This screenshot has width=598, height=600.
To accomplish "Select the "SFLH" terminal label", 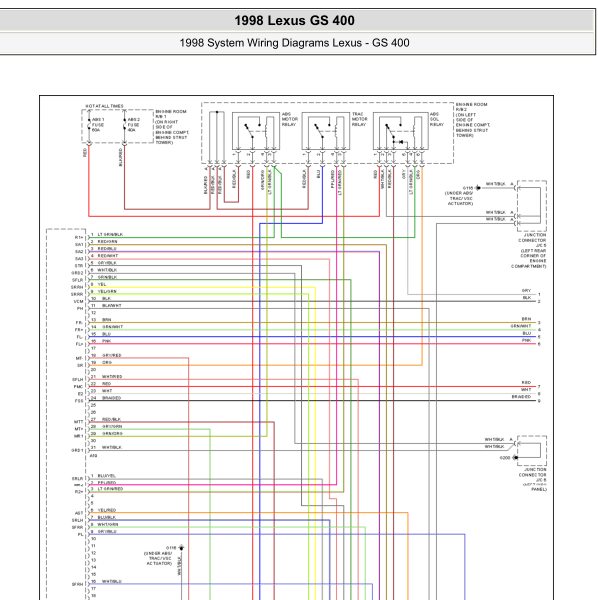I will pyautogui.click(x=78, y=380).
